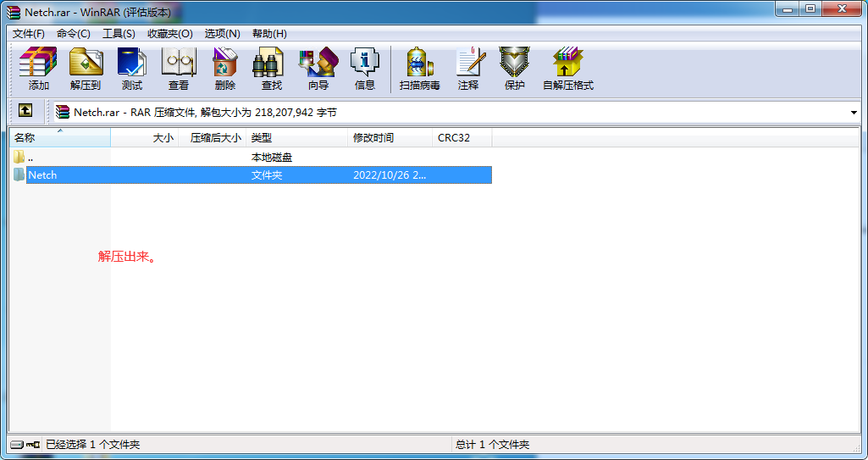
Task: Open the Find (查找) binoculars icon
Action: [271, 69]
